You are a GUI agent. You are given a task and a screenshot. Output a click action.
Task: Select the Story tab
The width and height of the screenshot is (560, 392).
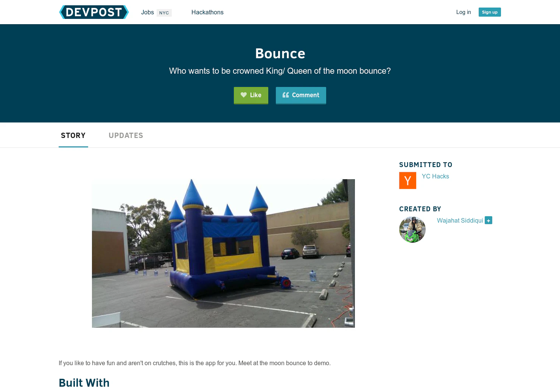pos(73,135)
